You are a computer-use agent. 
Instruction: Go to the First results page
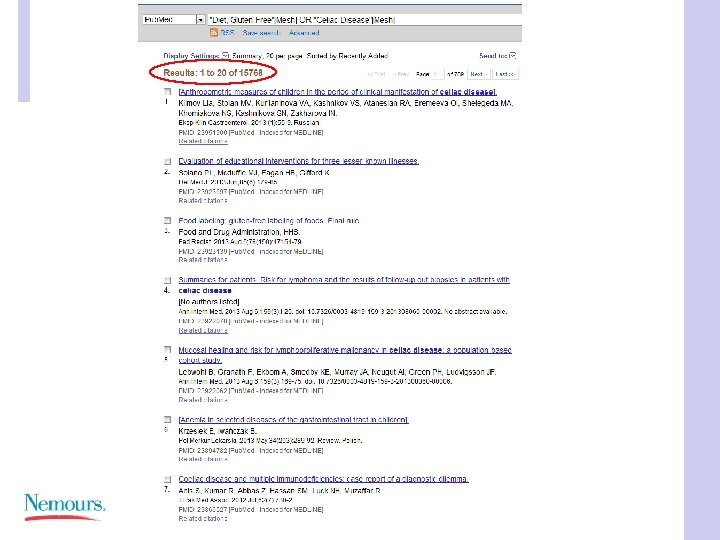[376, 74]
